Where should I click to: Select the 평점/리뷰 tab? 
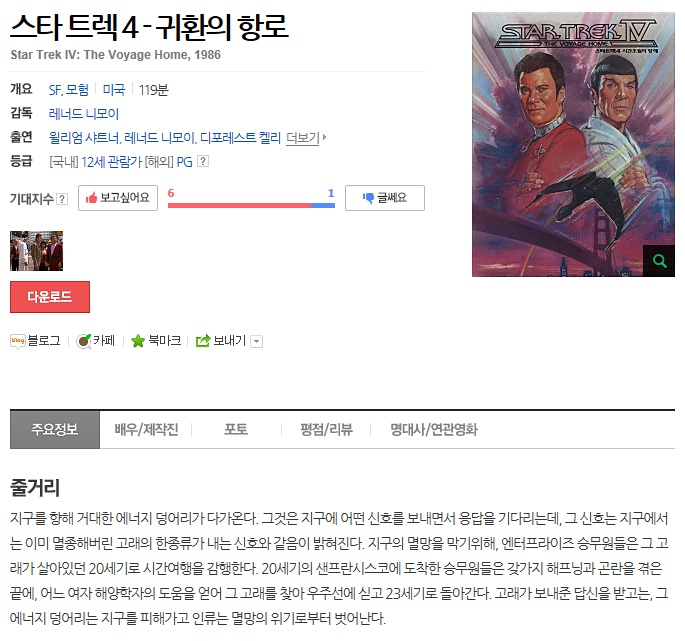326,430
